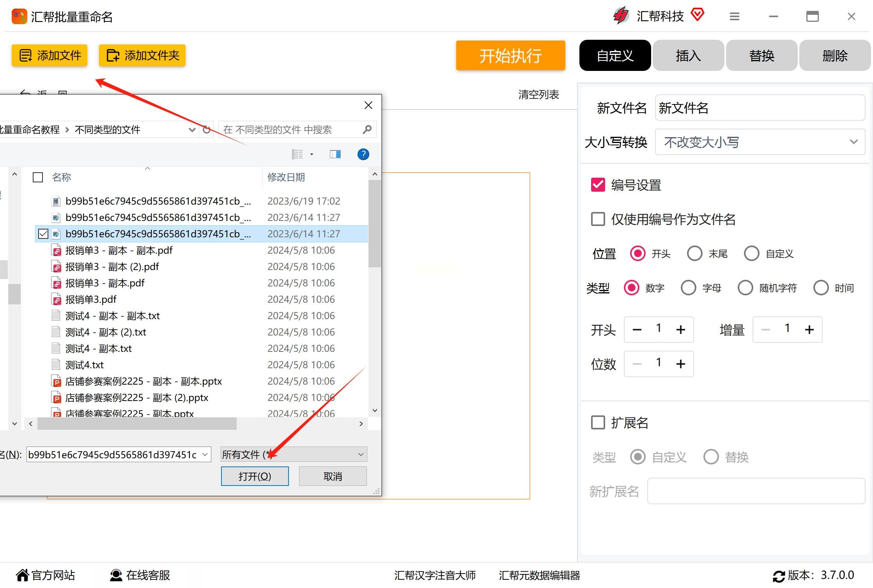Check the 扩展名 checkbox
Screen dimensions: 873x588
coord(598,422)
